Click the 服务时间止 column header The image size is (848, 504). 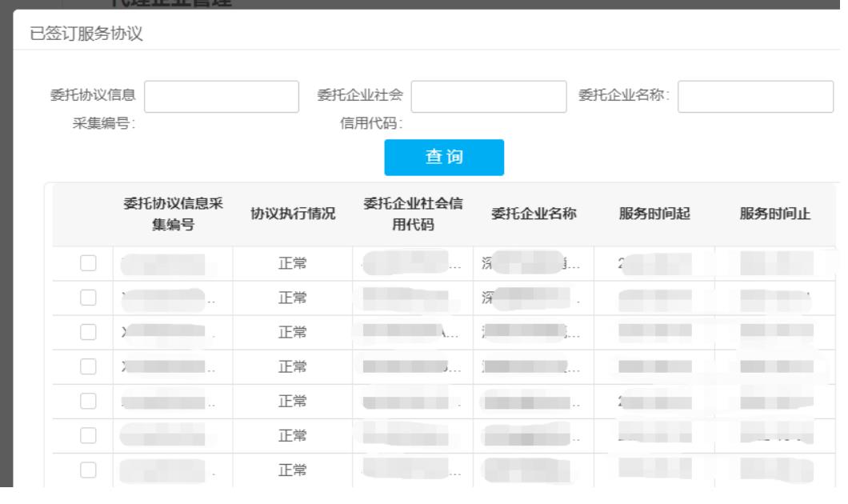click(x=774, y=214)
